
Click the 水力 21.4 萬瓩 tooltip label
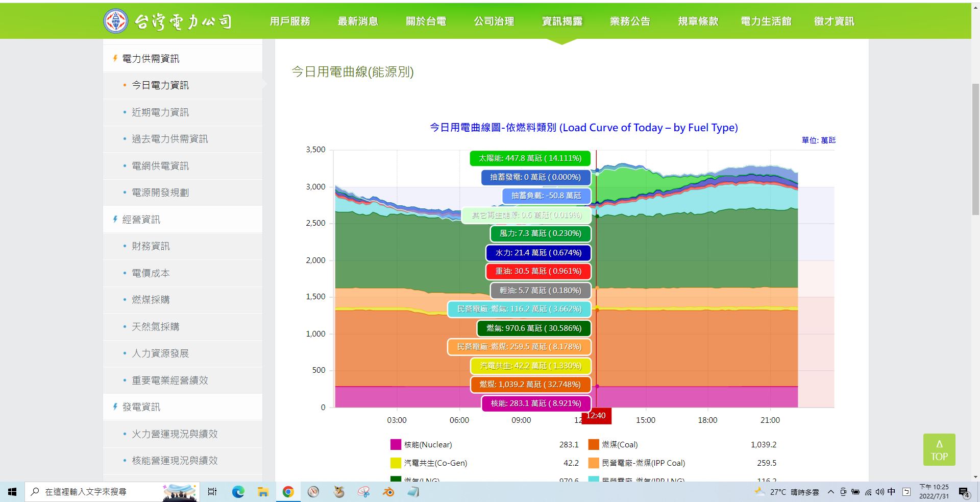pyautogui.click(x=538, y=253)
